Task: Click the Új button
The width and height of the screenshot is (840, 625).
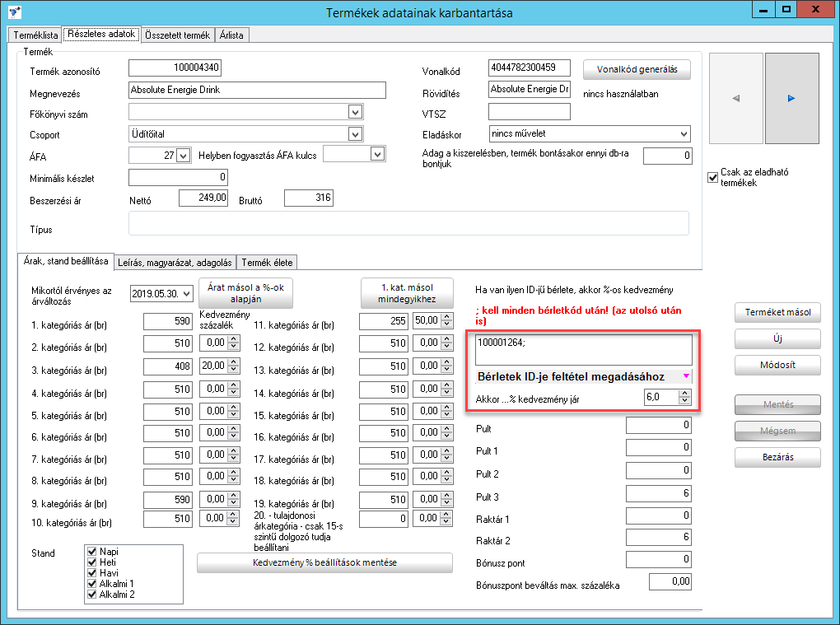Action: [x=778, y=338]
